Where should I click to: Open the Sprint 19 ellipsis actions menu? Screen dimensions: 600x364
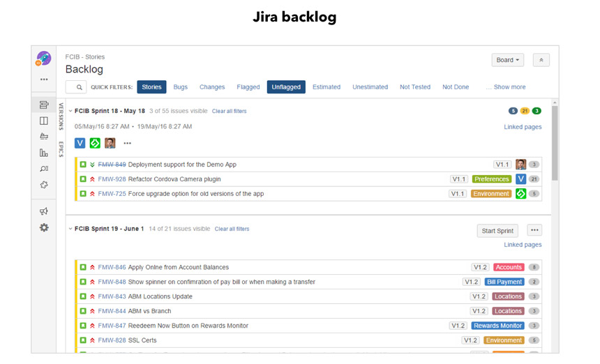[534, 230]
